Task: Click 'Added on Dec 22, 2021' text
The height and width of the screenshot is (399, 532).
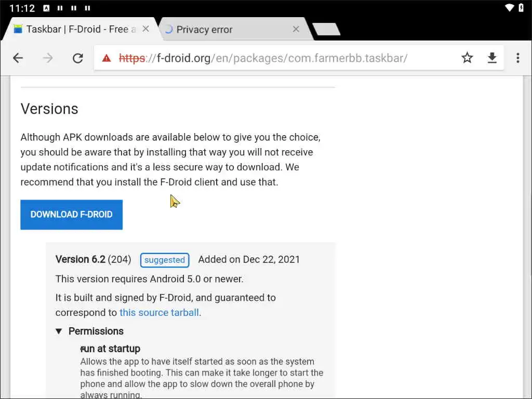Action: (249, 260)
